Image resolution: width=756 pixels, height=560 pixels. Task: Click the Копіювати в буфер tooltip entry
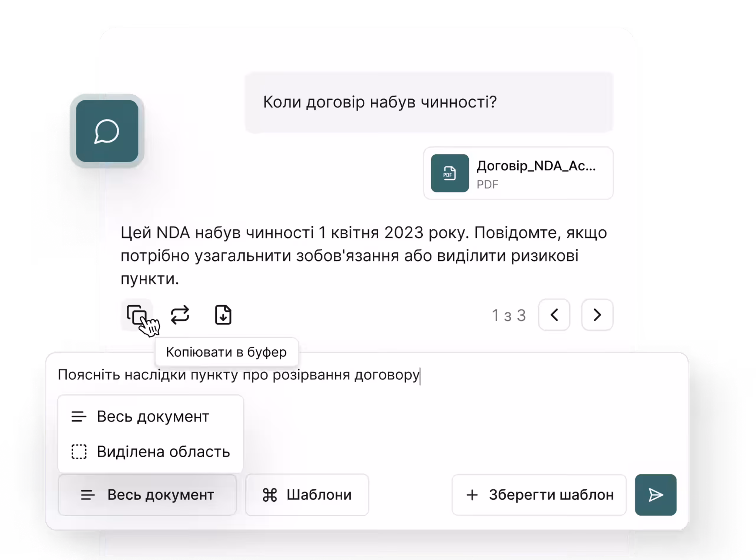point(226,352)
